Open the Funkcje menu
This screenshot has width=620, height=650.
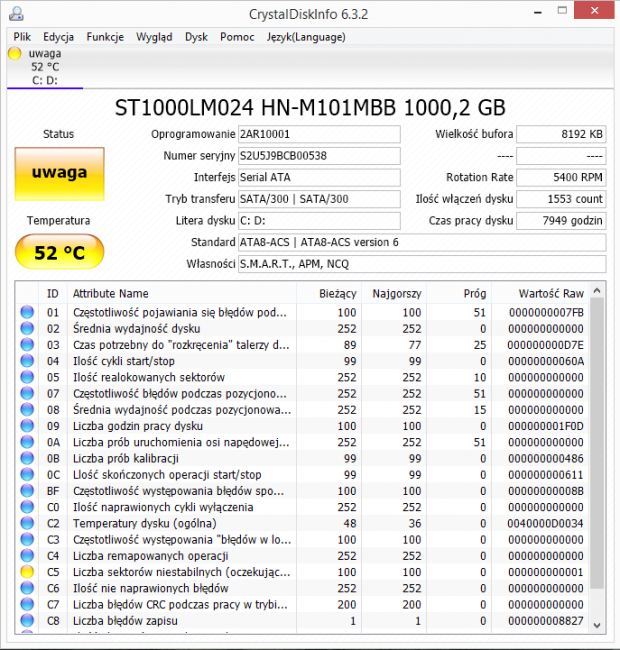point(105,37)
